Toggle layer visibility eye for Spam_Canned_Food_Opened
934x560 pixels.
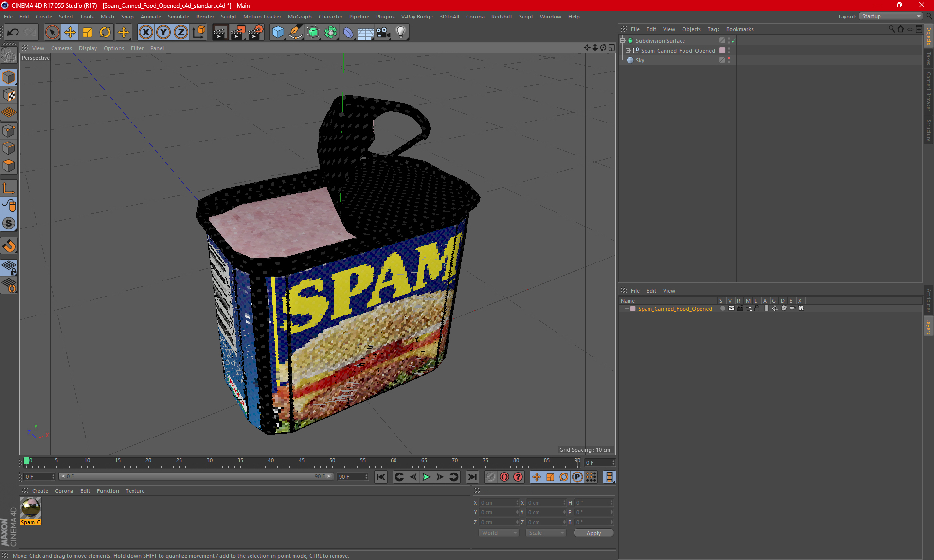pyautogui.click(x=731, y=308)
